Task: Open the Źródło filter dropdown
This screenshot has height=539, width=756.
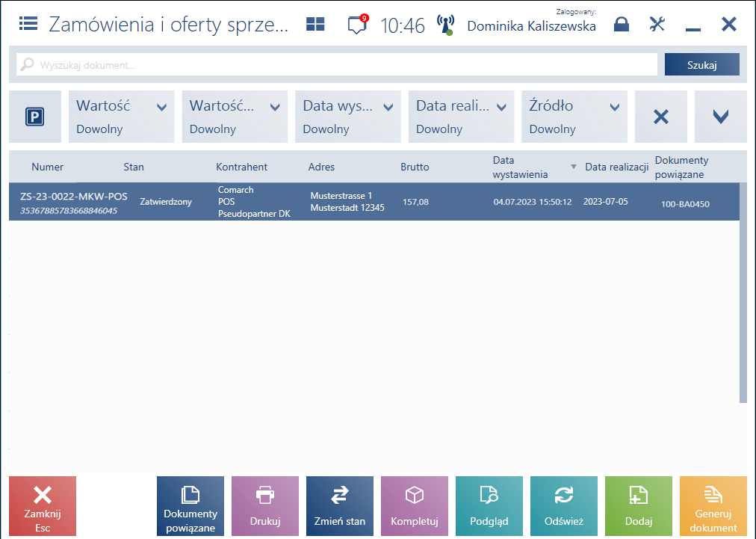Action: click(x=574, y=117)
